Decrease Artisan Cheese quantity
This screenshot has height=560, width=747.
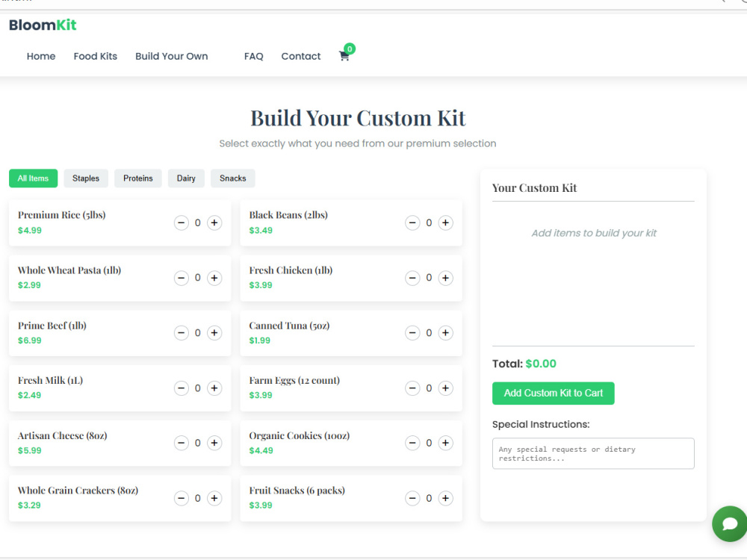click(x=181, y=443)
